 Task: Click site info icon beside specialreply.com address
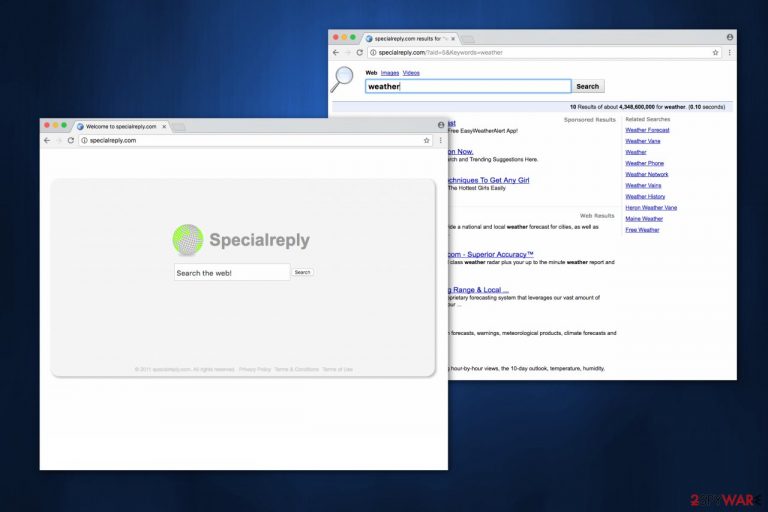pos(84,141)
